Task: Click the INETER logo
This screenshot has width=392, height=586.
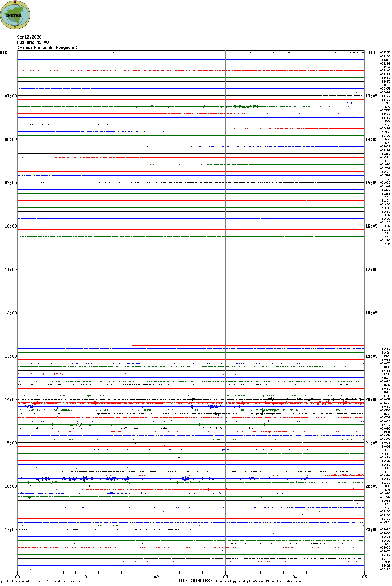Action: 15,15
